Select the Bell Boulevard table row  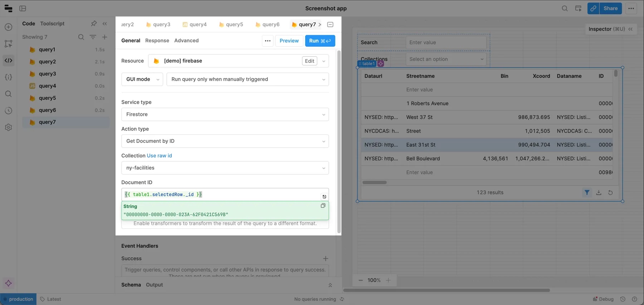click(x=487, y=159)
